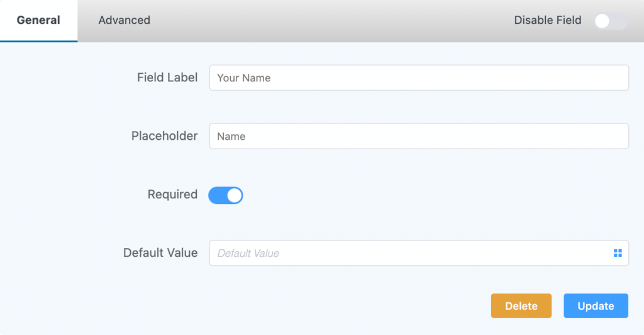Delete this form field

coord(521,306)
